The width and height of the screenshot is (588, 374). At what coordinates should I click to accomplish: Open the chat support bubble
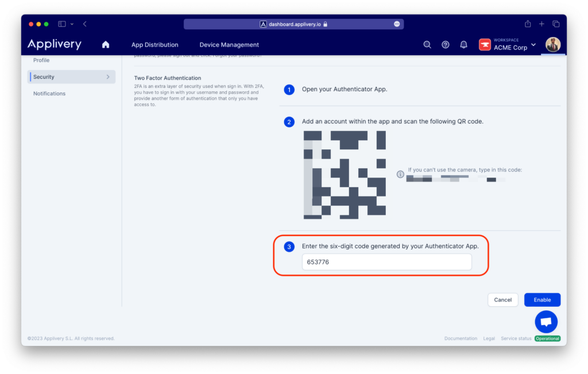tap(546, 322)
